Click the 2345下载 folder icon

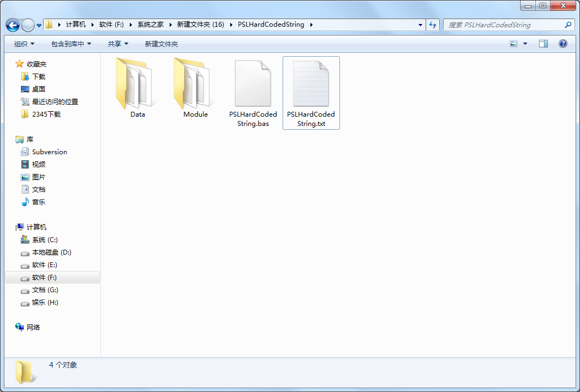click(25, 114)
